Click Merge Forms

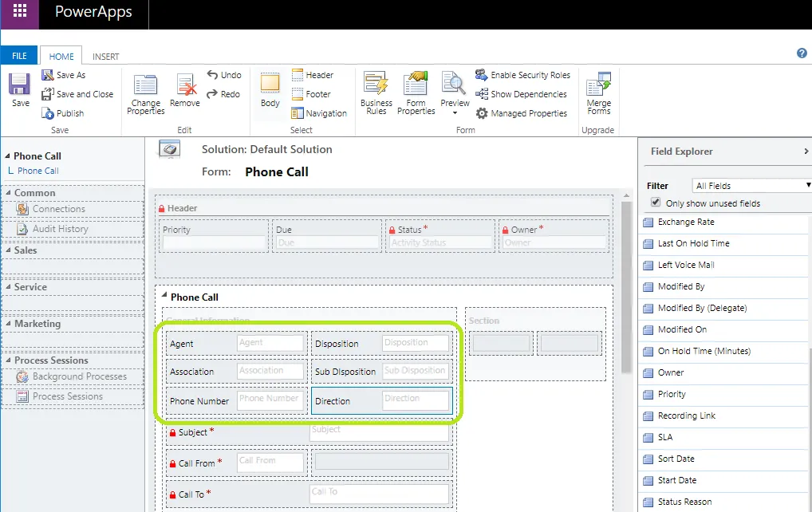coord(599,93)
